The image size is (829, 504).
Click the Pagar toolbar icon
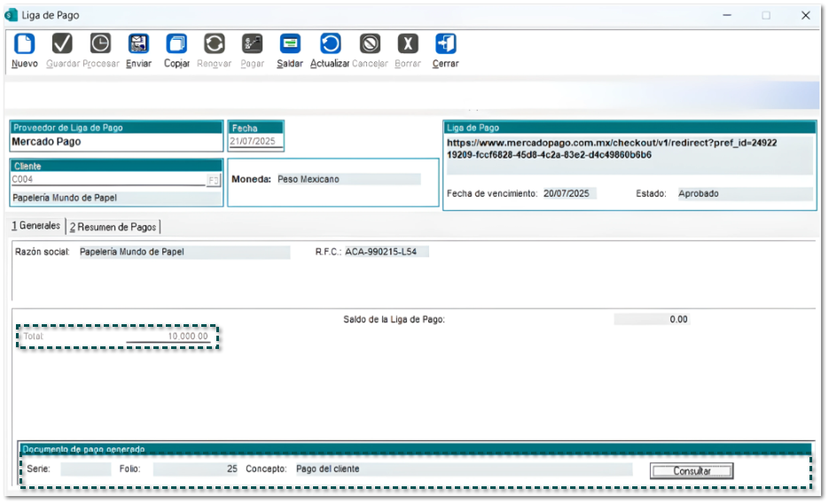(252, 44)
